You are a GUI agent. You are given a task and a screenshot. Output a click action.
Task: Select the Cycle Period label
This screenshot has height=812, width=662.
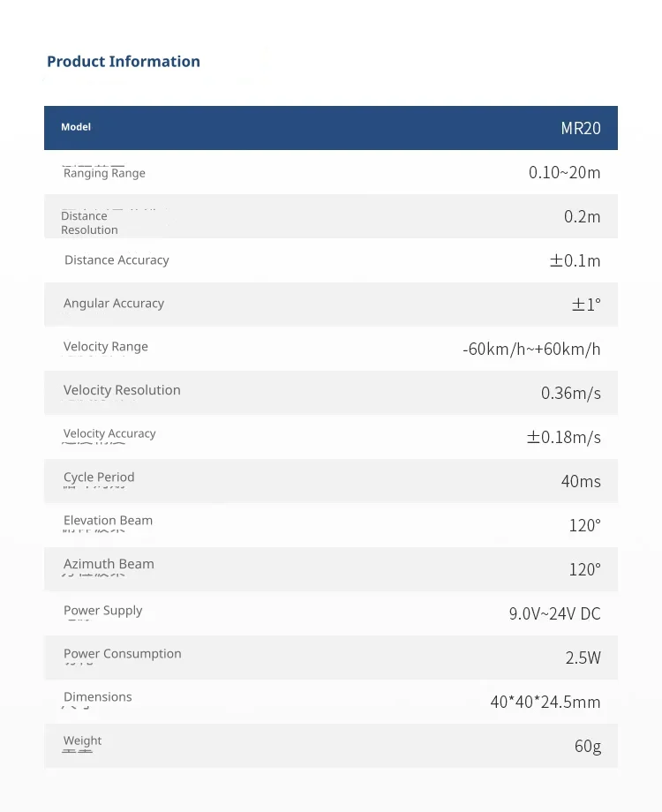[x=99, y=477]
